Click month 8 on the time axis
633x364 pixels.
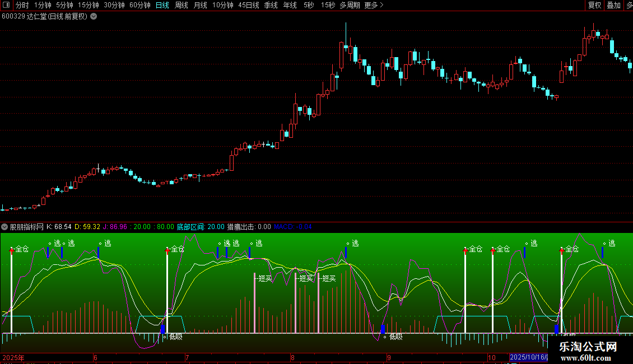click(x=292, y=357)
